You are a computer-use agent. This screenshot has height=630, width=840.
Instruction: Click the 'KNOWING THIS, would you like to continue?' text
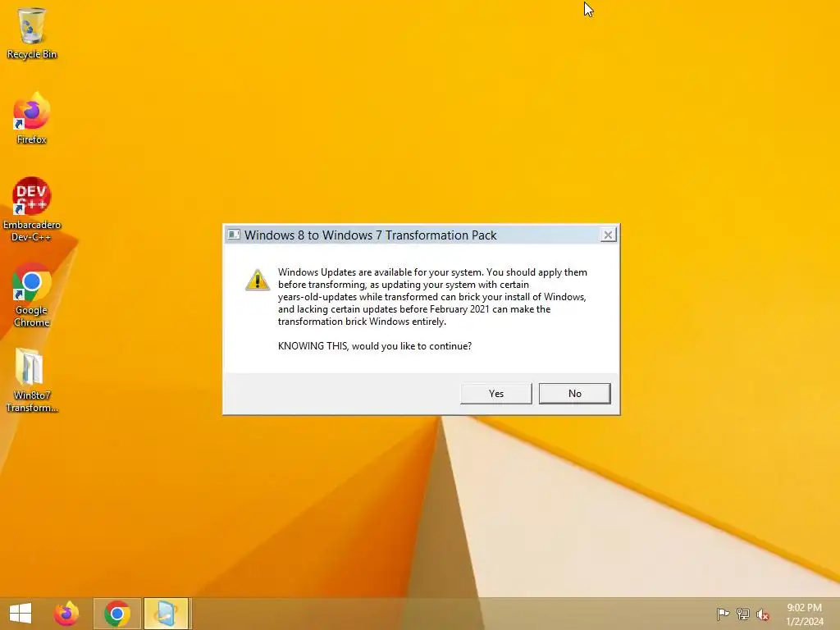pyautogui.click(x=374, y=346)
